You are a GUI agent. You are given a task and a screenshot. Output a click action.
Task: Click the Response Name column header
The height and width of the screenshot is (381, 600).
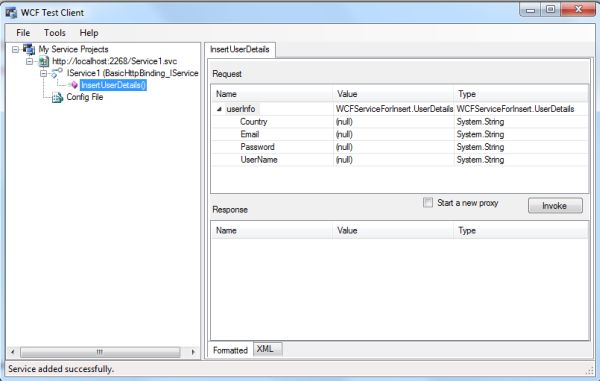click(x=272, y=231)
